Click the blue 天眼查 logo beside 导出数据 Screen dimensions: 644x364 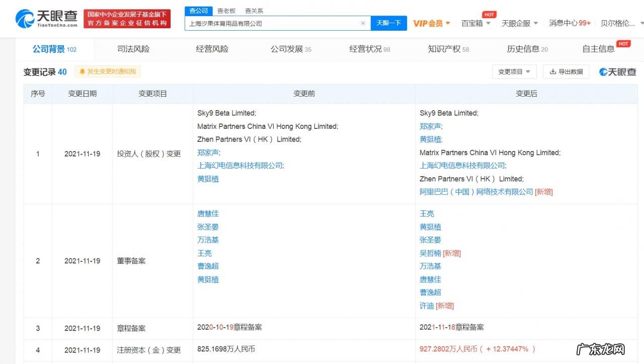[617, 72]
